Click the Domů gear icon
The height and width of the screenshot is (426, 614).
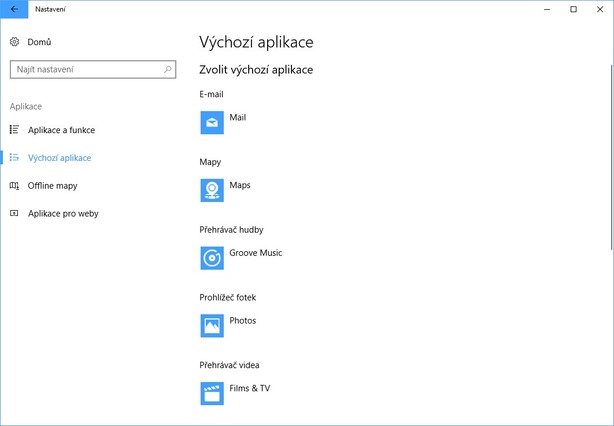tap(14, 42)
